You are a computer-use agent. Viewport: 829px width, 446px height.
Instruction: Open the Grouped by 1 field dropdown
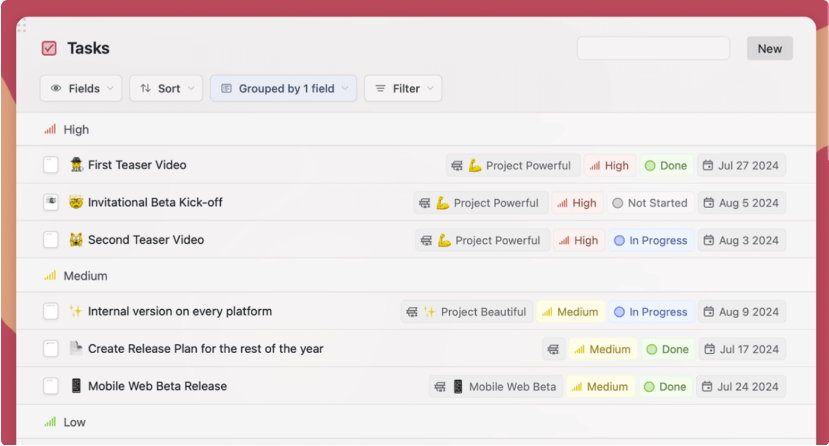pos(283,89)
